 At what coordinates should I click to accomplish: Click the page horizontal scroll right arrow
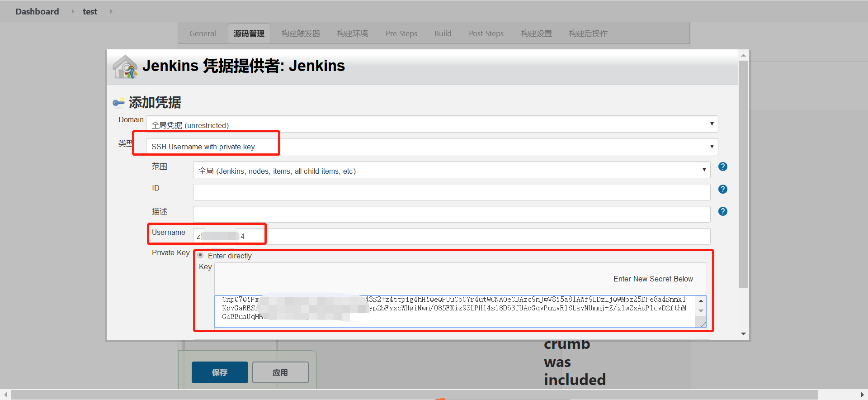[x=863, y=395]
